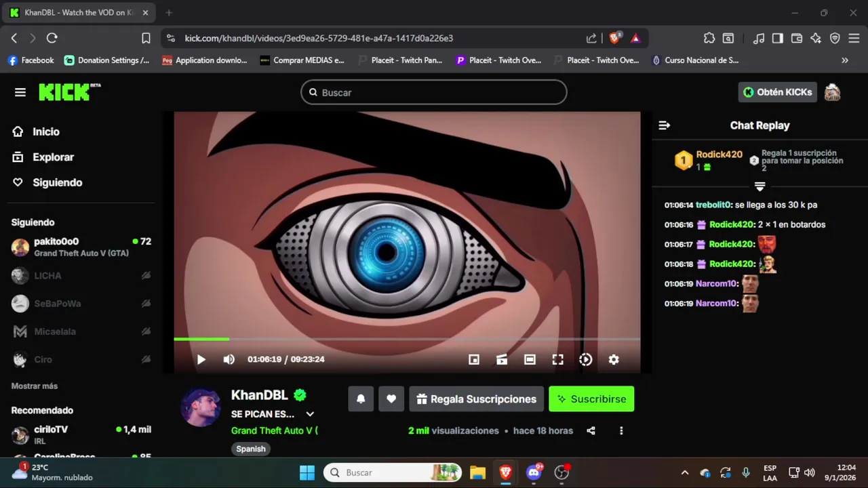Open a new browser tab

coord(169,12)
